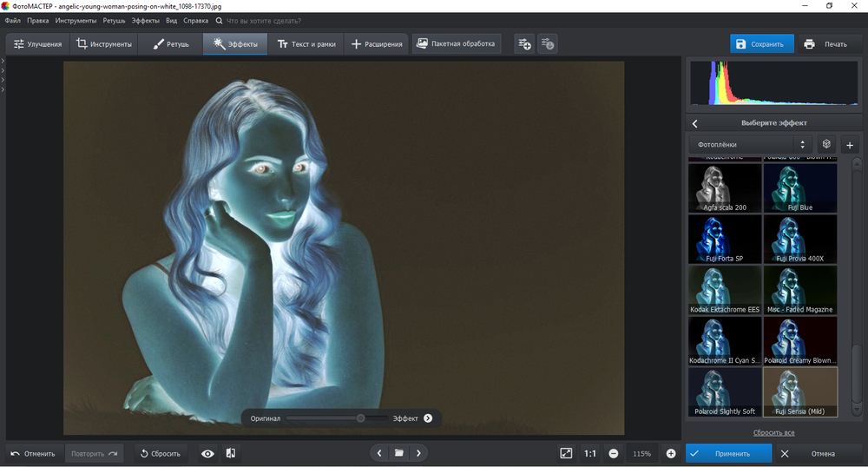868x467 pixels.
Task: Go to previous photo with left arrow
Action: tap(379, 453)
